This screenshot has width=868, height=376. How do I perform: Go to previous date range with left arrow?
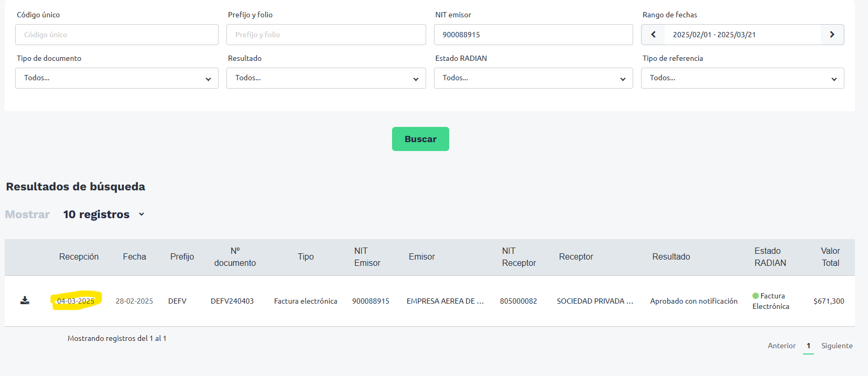pos(653,35)
